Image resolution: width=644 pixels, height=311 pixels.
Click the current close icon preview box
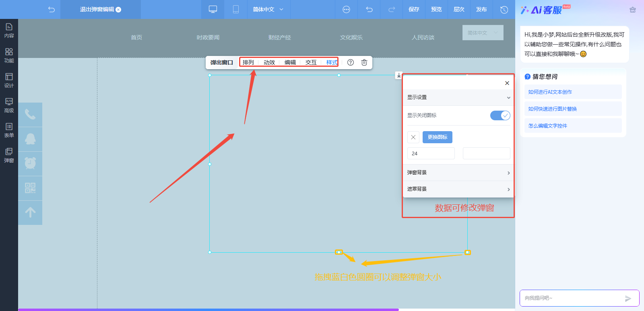(x=413, y=137)
